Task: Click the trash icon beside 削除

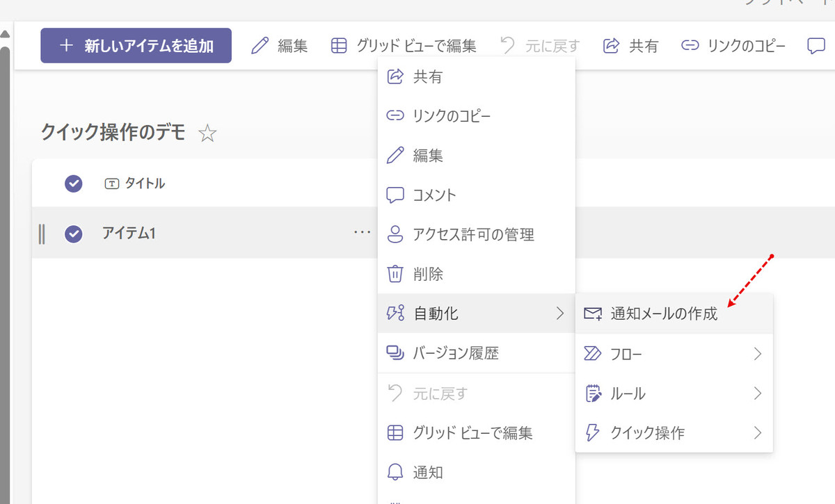Action: (395, 274)
